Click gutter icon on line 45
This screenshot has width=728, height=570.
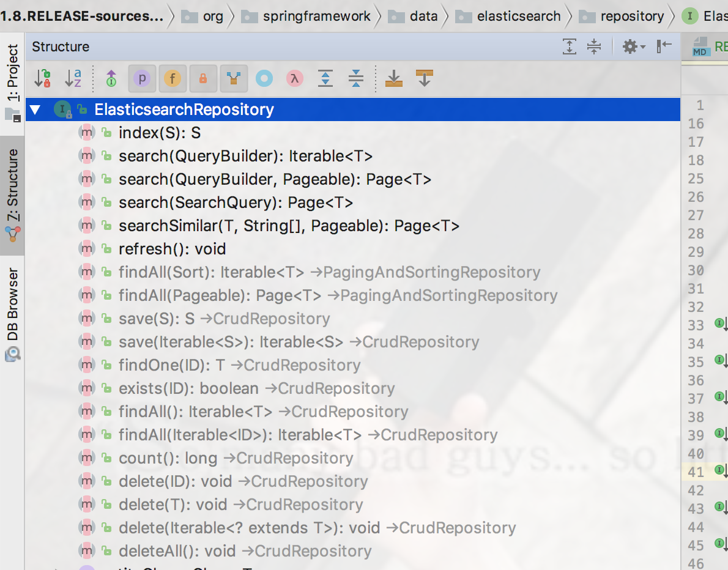[721, 544]
